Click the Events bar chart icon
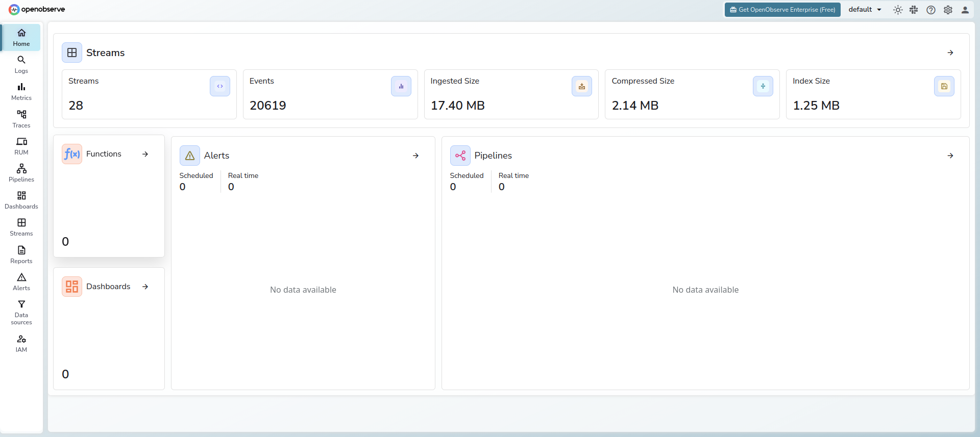Image resolution: width=980 pixels, height=437 pixels. [401, 86]
